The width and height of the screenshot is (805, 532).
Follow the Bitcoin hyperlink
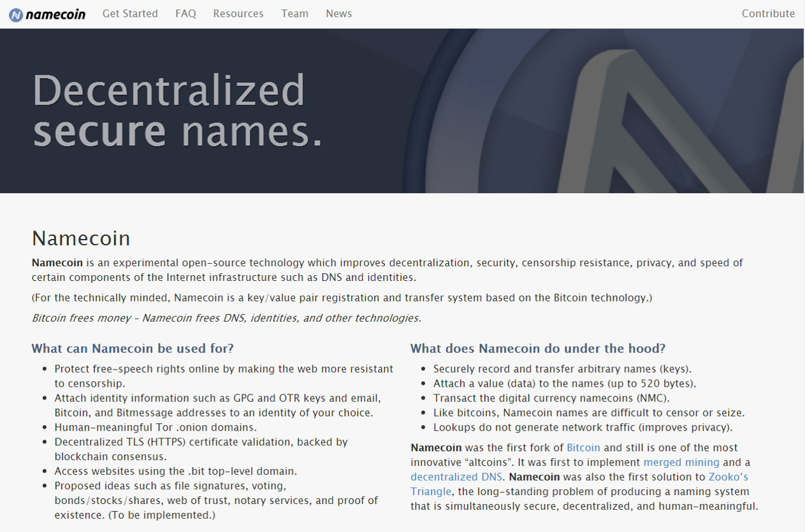(583, 448)
